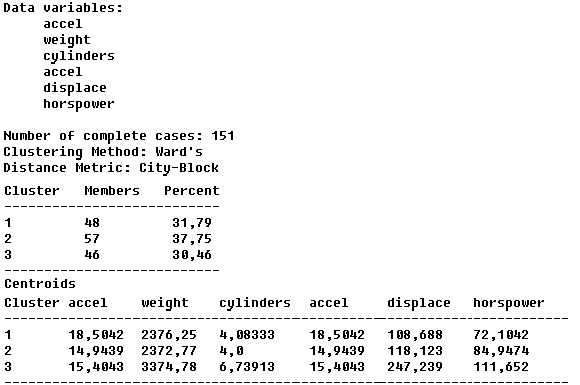Image resolution: width=580 pixels, height=385 pixels.
Task: Click the 'Clustering Method: Ward's' line
Action: pyautogui.click(x=103, y=152)
